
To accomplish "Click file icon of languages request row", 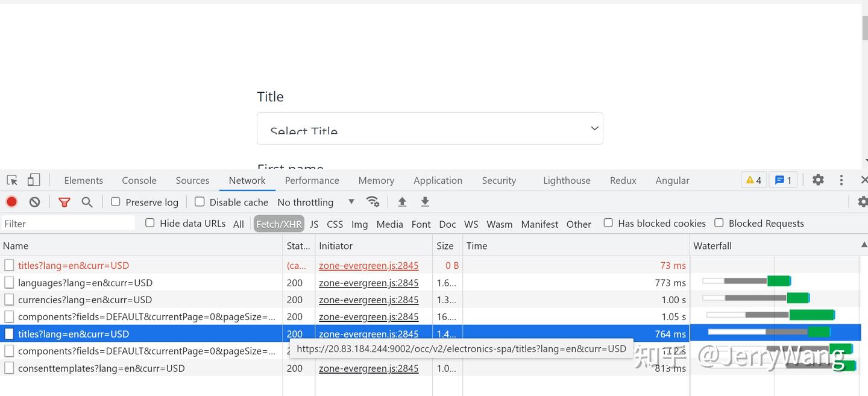I will 9,282.
